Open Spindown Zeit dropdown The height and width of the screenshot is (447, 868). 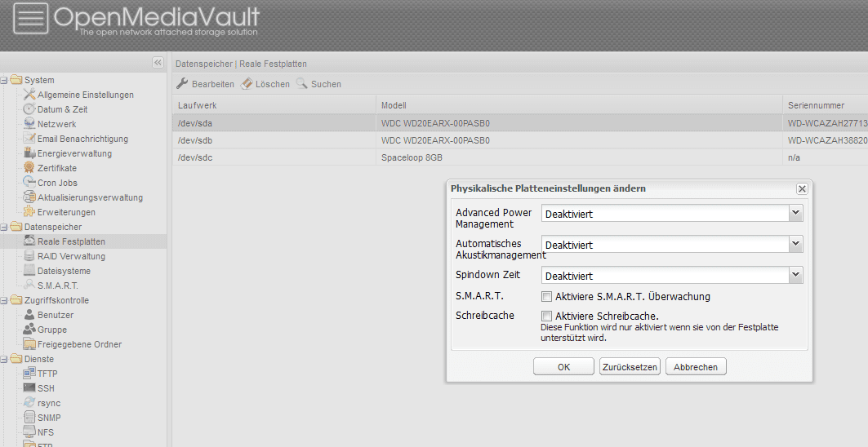coord(796,275)
